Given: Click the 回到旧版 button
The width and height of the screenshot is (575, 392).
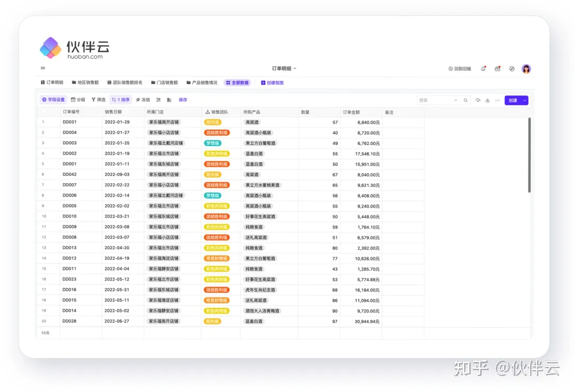Looking at the screenshot, I should (460, 69).
